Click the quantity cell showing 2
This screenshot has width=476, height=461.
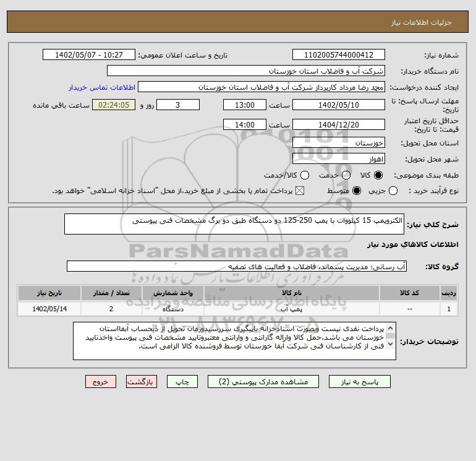pos(111,309)
